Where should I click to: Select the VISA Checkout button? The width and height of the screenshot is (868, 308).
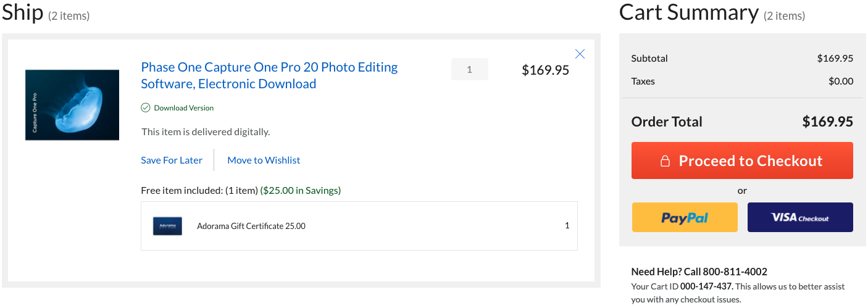click(x=799, y=218)
